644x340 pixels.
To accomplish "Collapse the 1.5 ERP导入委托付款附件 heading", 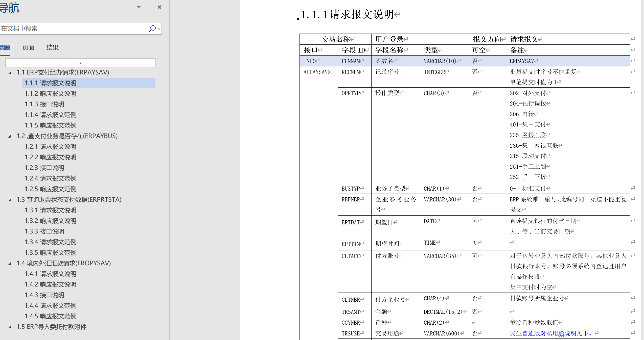I will [x=10, y=327].
